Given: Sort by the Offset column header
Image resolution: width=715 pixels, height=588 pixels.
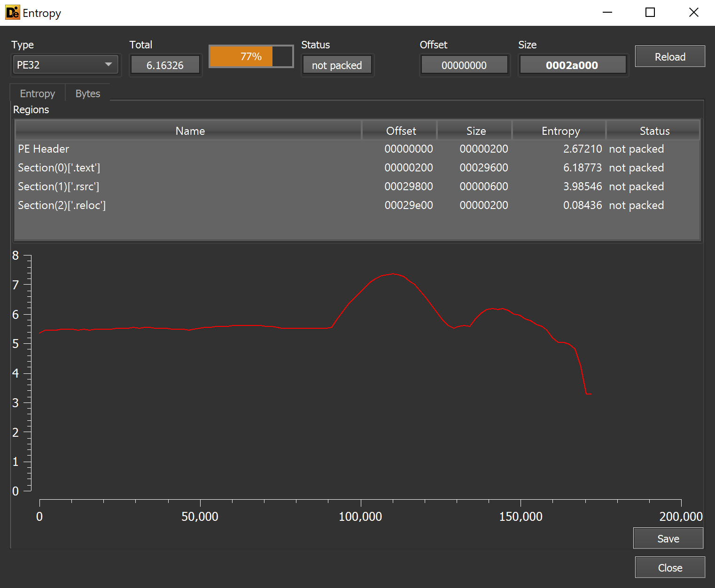Looking at the screenshot, I should pyautogui.click(x=401, y=131).
